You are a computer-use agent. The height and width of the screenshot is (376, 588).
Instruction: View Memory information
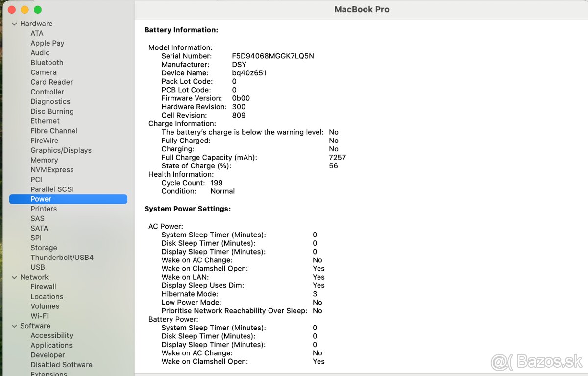[44, 160]
